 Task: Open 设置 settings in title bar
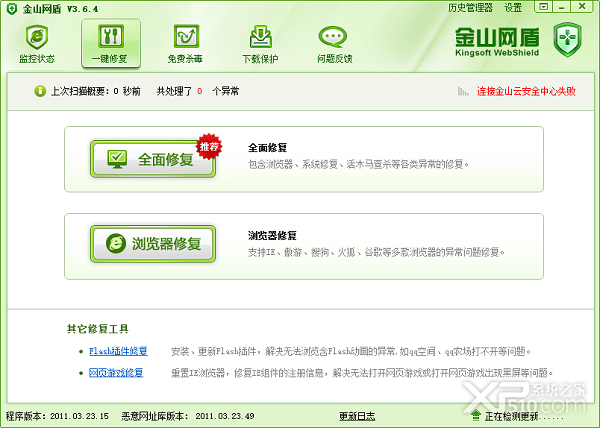(x=513, y=8)
